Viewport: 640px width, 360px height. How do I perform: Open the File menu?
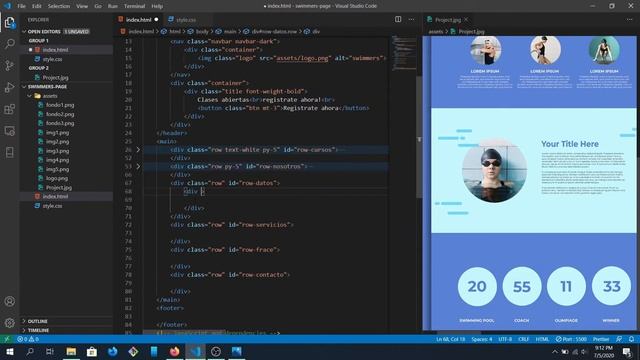[x=21, y=6]
